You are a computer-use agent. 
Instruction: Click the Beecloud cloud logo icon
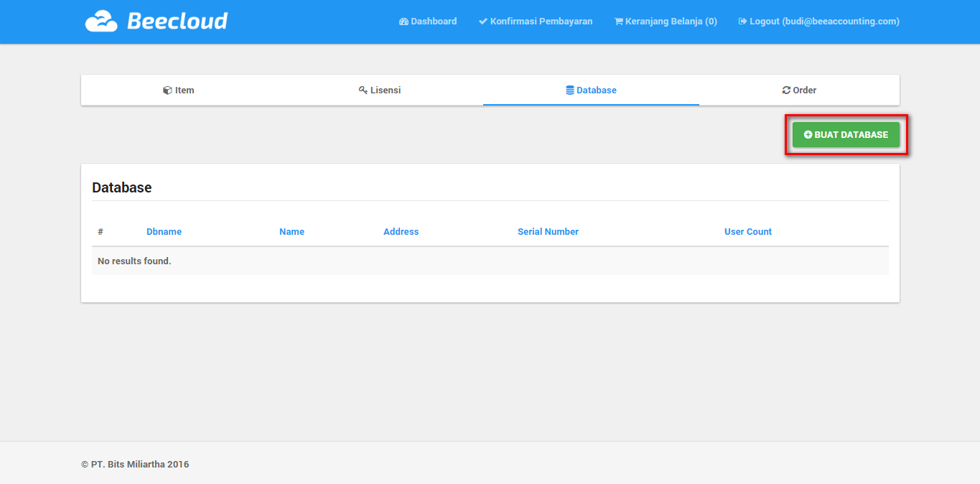[x=101, y=22]
